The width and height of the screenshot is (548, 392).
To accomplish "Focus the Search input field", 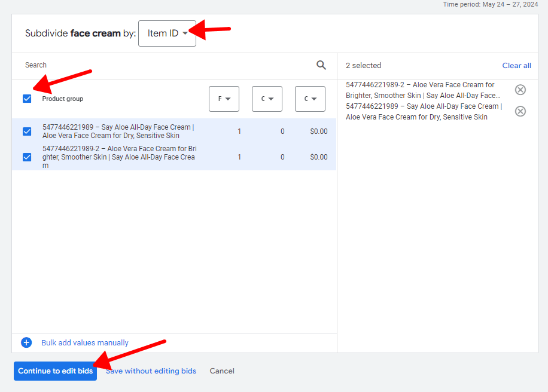I will coord(162,65).
